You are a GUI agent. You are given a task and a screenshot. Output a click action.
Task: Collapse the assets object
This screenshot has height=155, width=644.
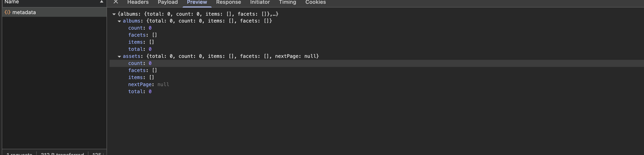click(x=120, y=57)
